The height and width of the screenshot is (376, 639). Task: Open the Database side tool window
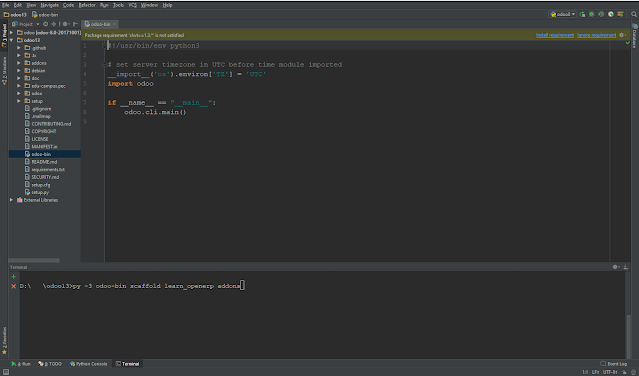pos(635,36)
